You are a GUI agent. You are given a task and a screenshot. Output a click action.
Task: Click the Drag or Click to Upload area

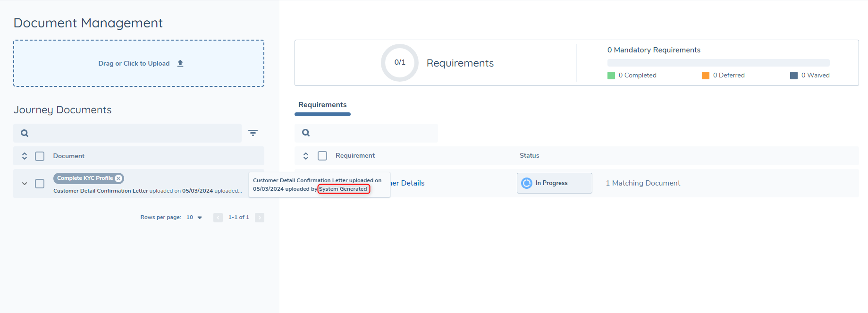click(x=138, y=63)
